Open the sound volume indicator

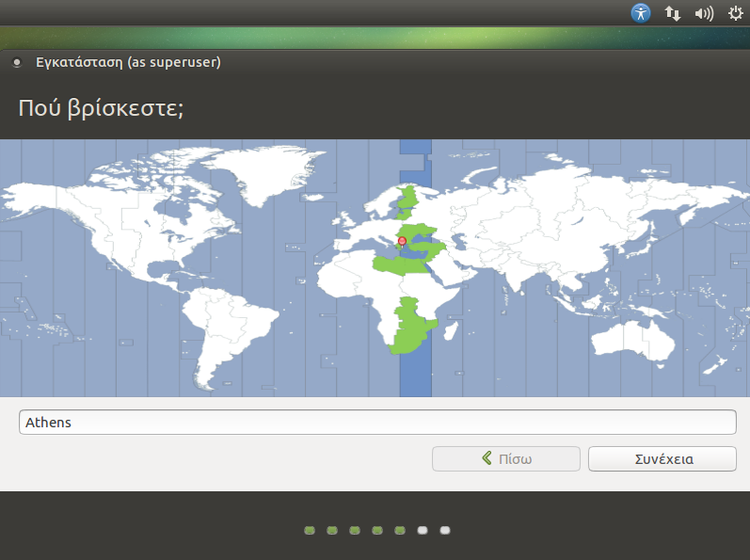(x=703, y=13)
